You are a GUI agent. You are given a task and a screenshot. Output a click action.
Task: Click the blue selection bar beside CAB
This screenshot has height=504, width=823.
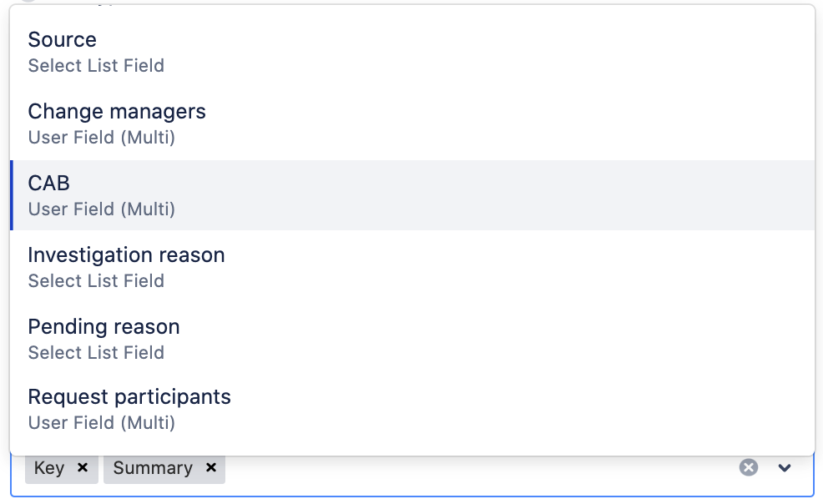tap(12, 195)
